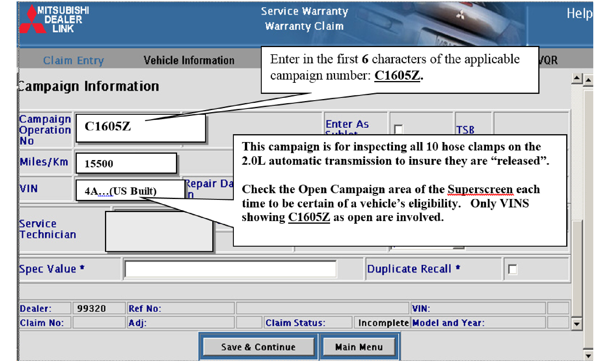Click the inner form scroll-down arrow
This screenshot has width=611, height=364.
577,324
